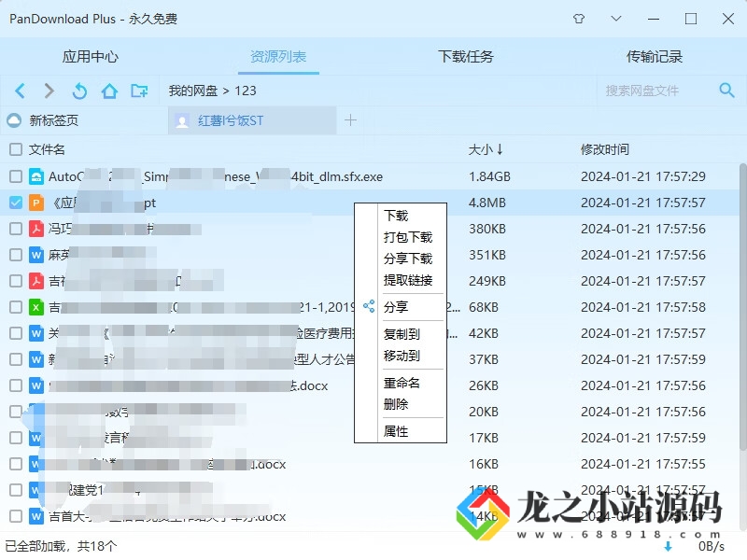Go to the home folder icon
The image size is (747, 560).
tap(109, 91)
